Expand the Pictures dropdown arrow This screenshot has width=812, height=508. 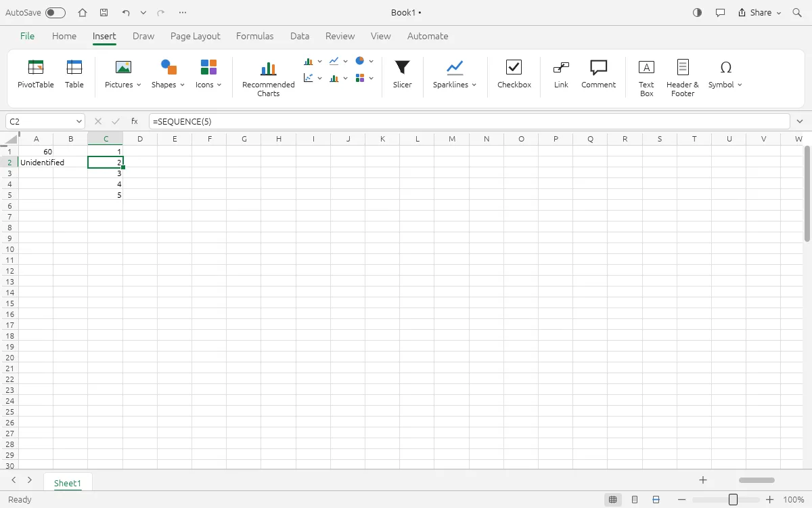(x=139, y=85)
